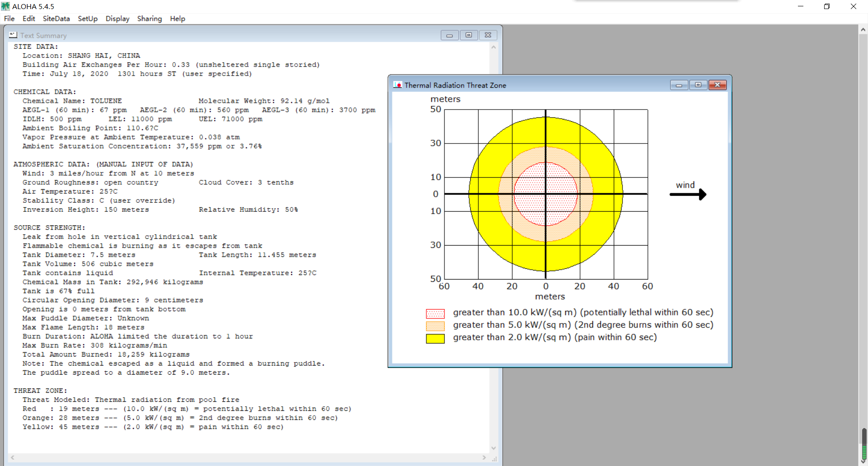Maximize the Text Summary window
The image size is (868, 466).
pos(469,35)
